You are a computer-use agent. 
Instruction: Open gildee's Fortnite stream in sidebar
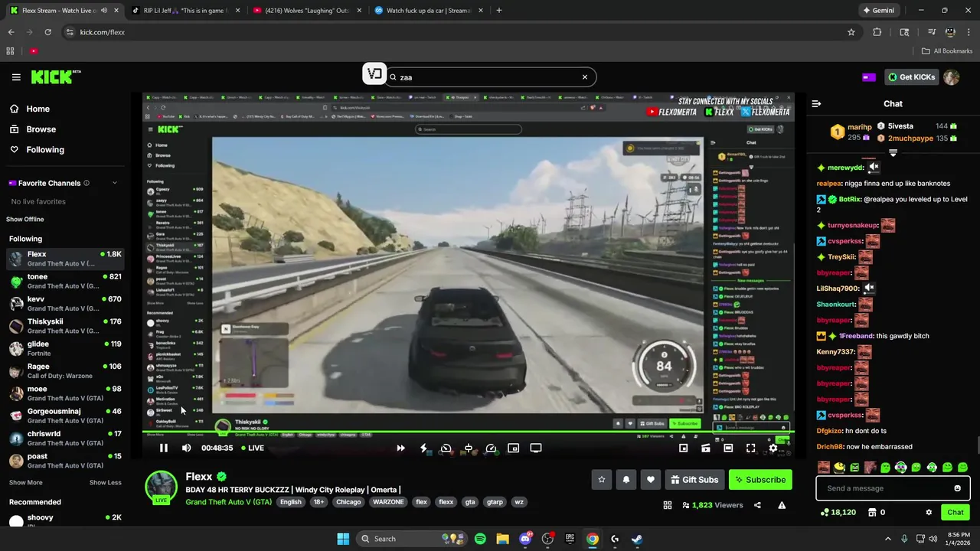pyautogui.click(x=64, y=349)
